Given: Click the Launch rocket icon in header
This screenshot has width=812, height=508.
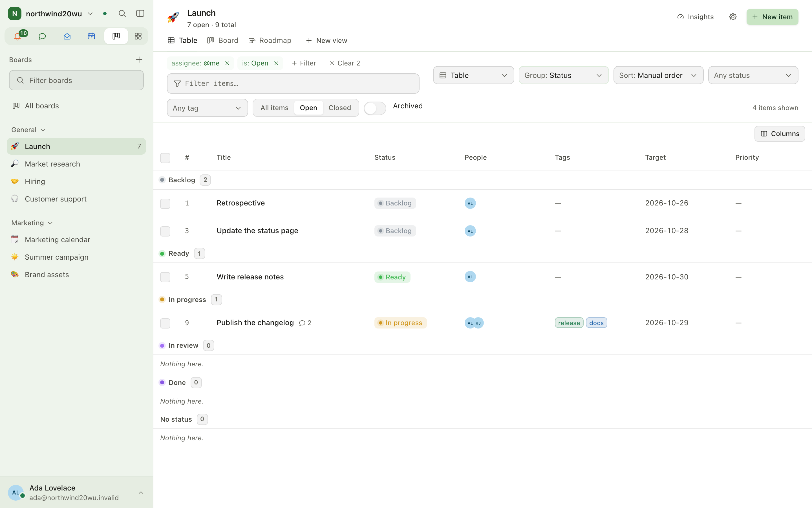Looking at the screenshot, I should pyautogui.click(x=173, y=17).
